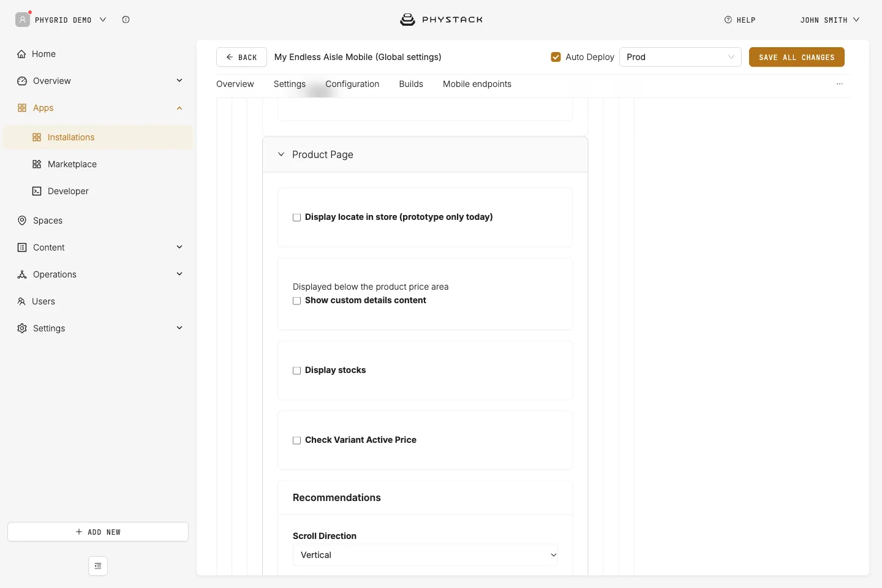
Task: Open the Help link
Action: (740, 20)
